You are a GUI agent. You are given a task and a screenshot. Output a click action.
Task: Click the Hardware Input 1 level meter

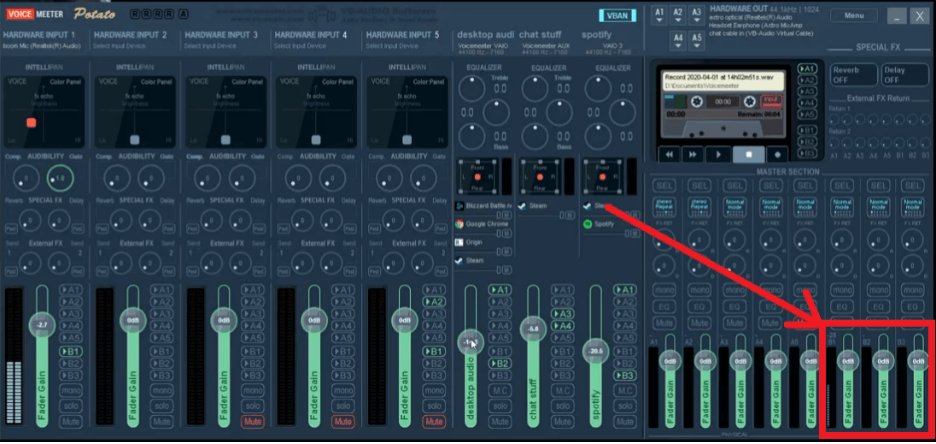pos(14,357)
